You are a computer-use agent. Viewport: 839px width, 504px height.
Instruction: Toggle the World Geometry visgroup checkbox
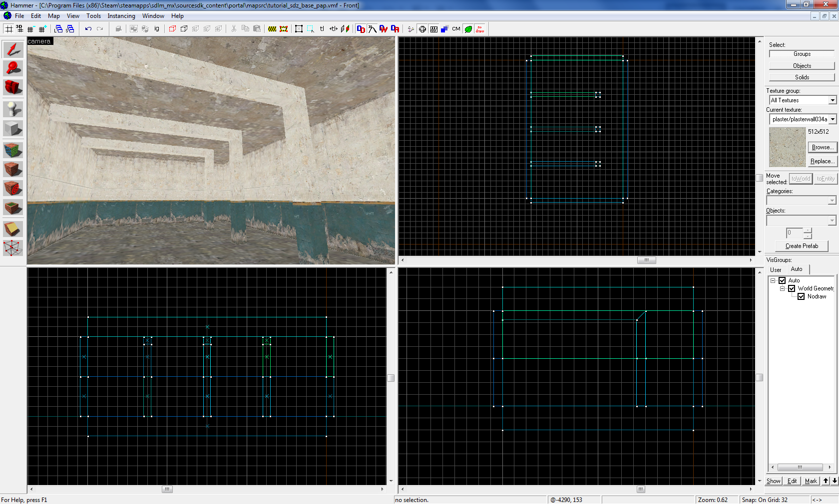tap(792, 288)
